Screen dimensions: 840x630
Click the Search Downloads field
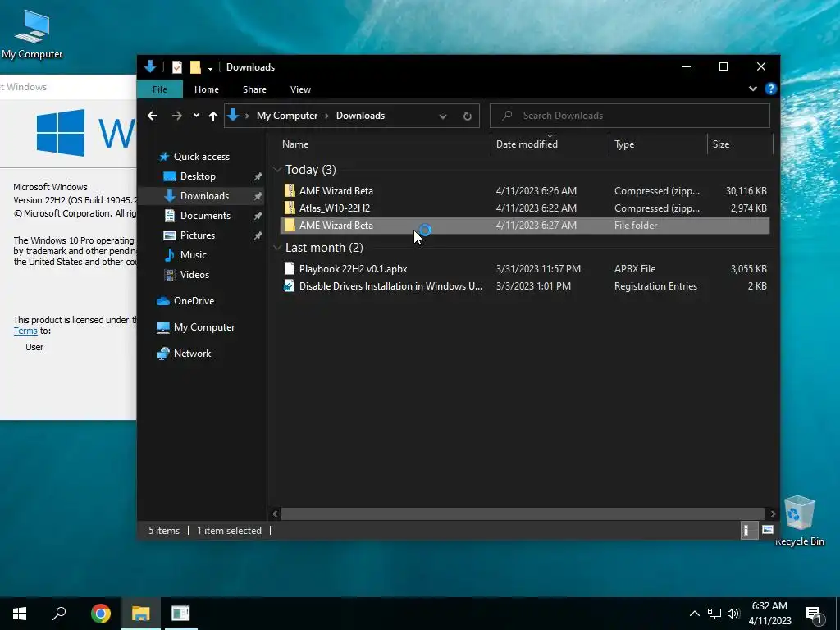tap(629, 116)
